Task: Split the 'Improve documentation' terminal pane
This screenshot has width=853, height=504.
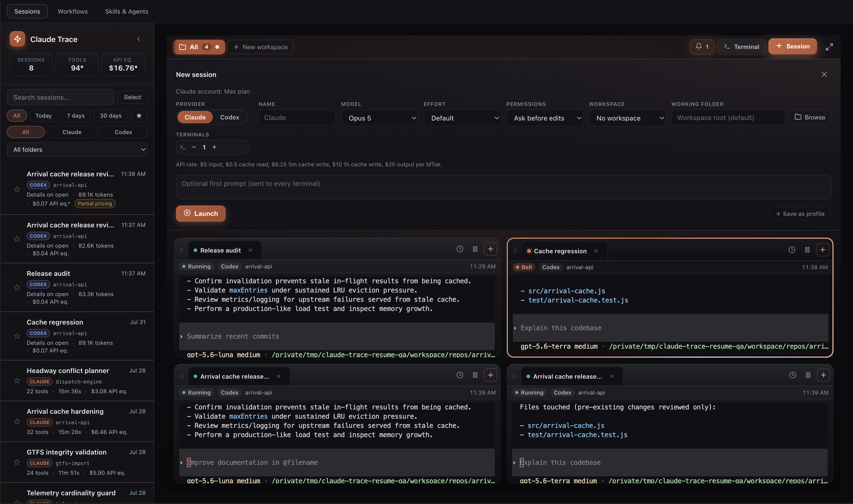Action: (475, 375)
